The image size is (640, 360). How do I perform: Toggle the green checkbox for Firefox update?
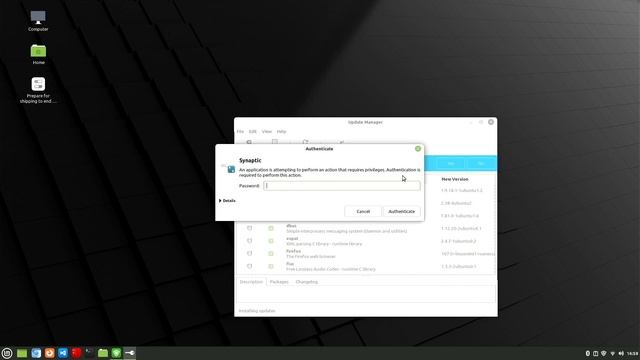(271, 253)
